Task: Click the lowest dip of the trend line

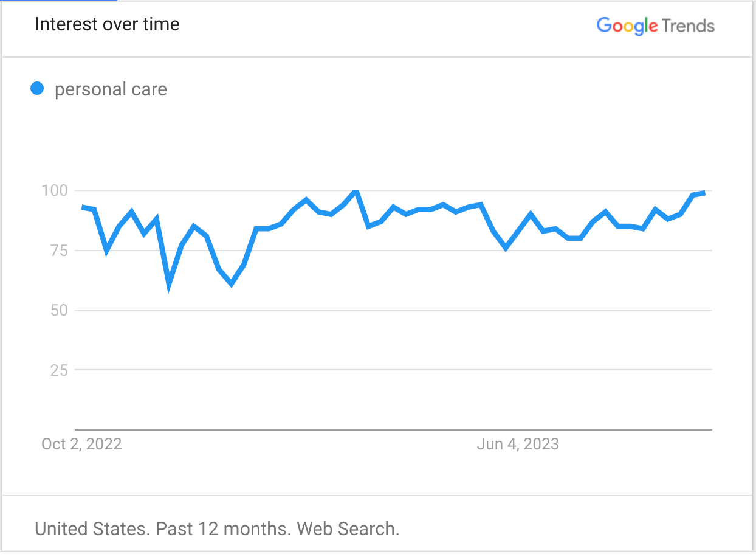Action: [x=169, y=284]
